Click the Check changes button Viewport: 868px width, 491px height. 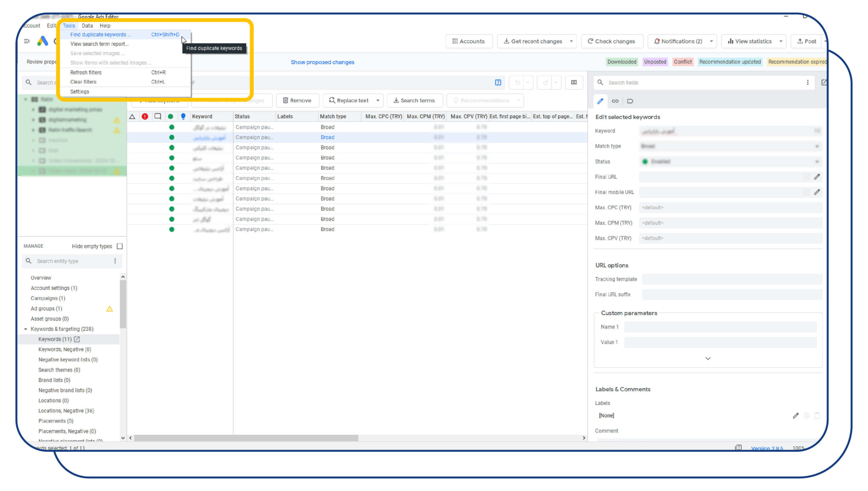pos(612,41)
